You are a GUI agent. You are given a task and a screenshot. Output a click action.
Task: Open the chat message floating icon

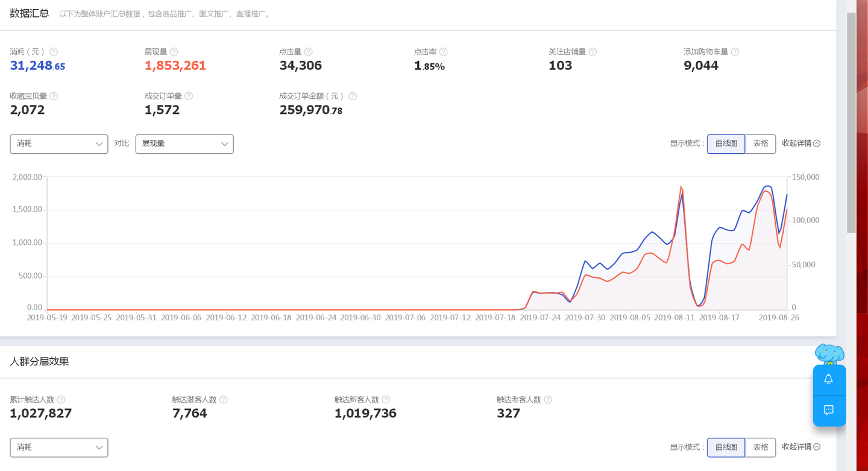(x=829, y=410)
